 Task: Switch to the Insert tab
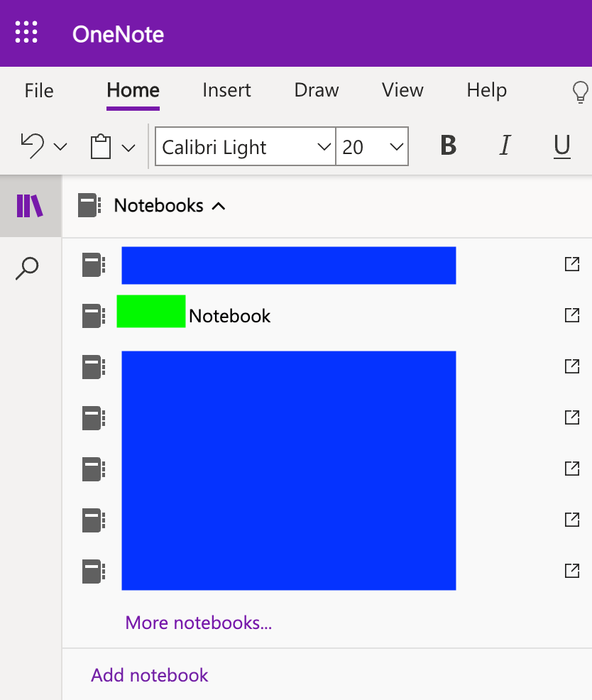click(227, 90)
